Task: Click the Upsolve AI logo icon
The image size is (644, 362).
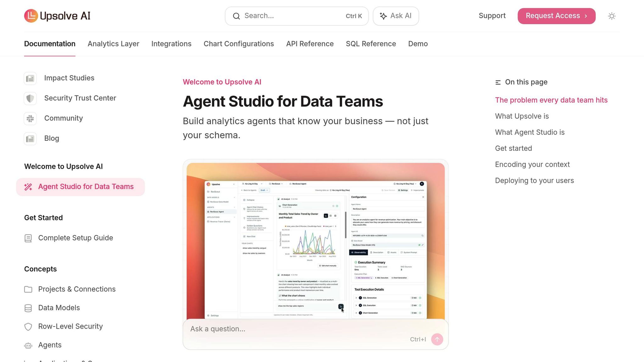Action: tap(31, 16)
